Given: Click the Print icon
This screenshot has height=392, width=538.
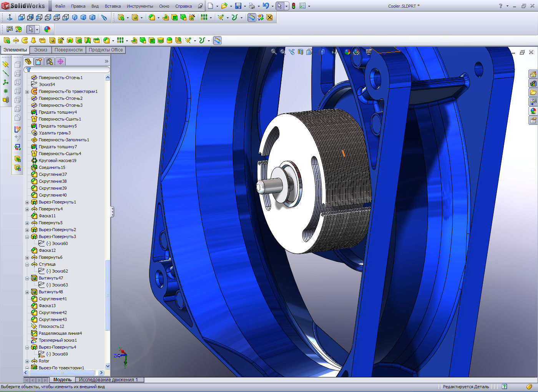Looking at the screenshot, I should click(x=252, y=6).
